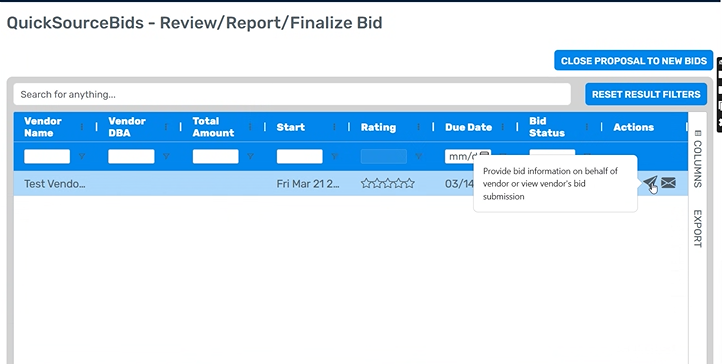Sort by Vendor Name column header
The image size is (722, 364).
[43, 127]
